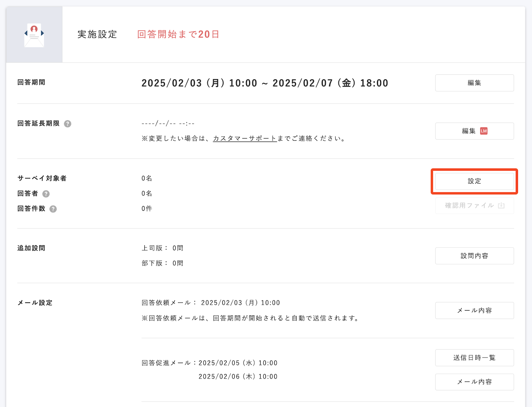Click the サーベイ対象者 0名 count
The image size is (532, 407).
[147, 178]
